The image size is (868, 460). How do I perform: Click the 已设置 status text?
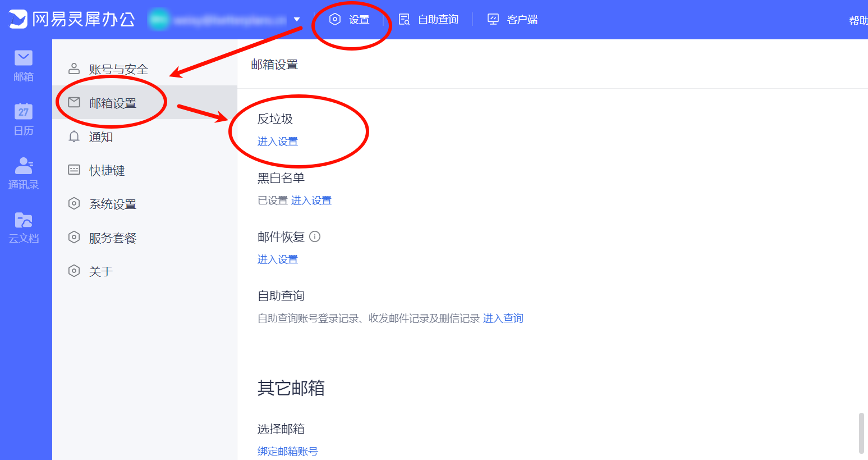click(273, 201)
